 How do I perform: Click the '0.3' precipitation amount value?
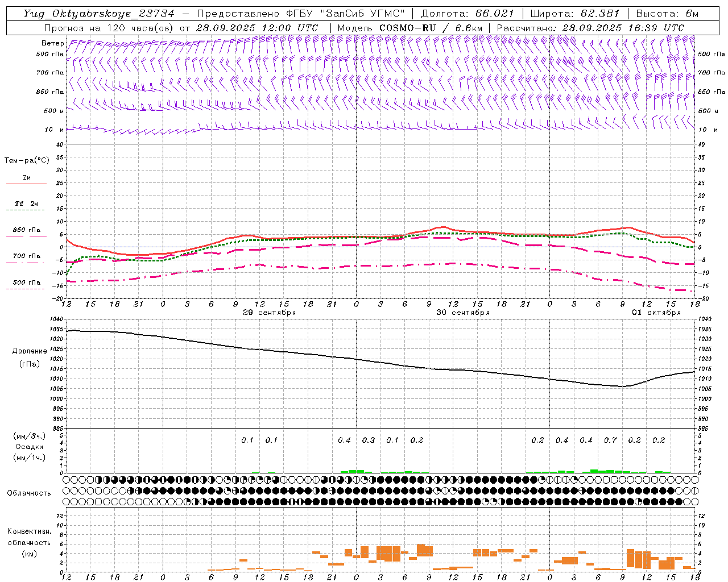pos(369,440)
